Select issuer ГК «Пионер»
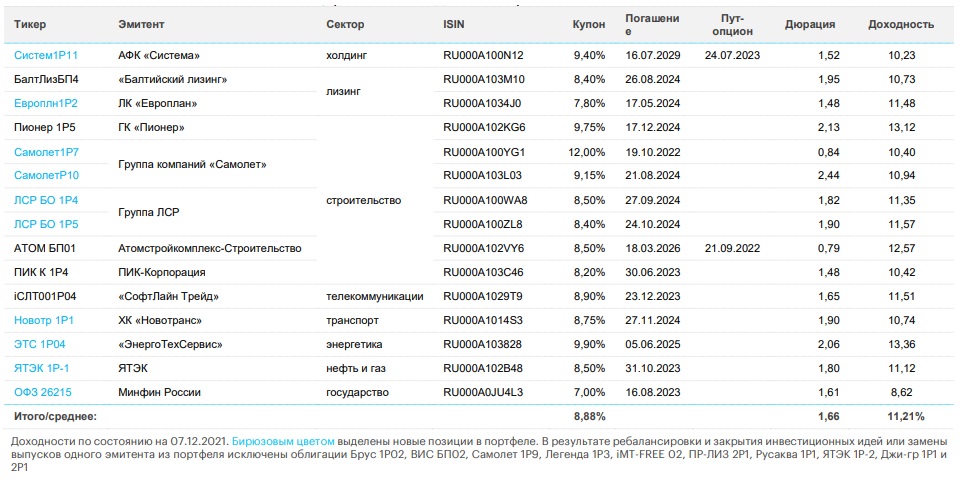The width and height of the screenshot is (960, 480). pyautogui.click(x=151, y=128)
